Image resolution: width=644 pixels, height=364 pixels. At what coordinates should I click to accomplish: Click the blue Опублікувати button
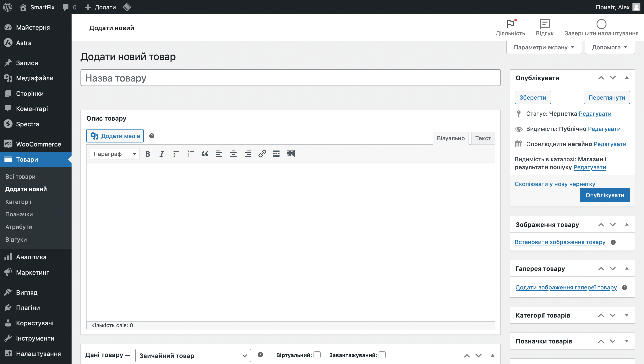click(x=605, y=195)
